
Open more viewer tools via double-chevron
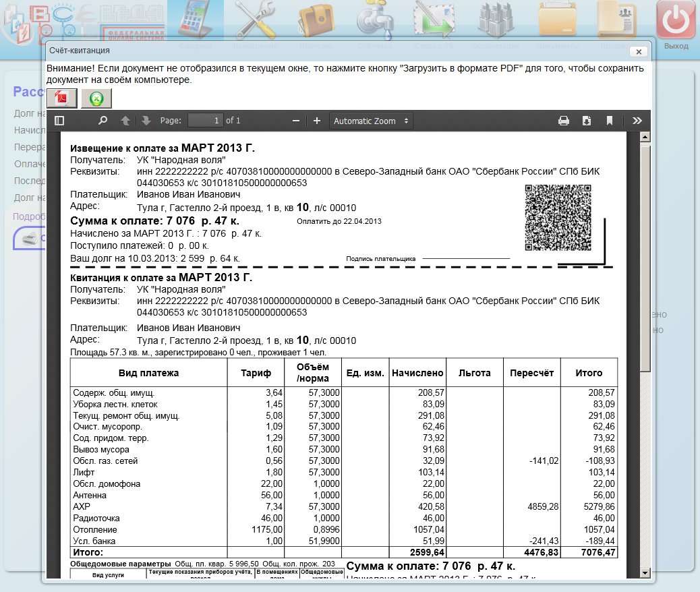[x=637, y=121]
